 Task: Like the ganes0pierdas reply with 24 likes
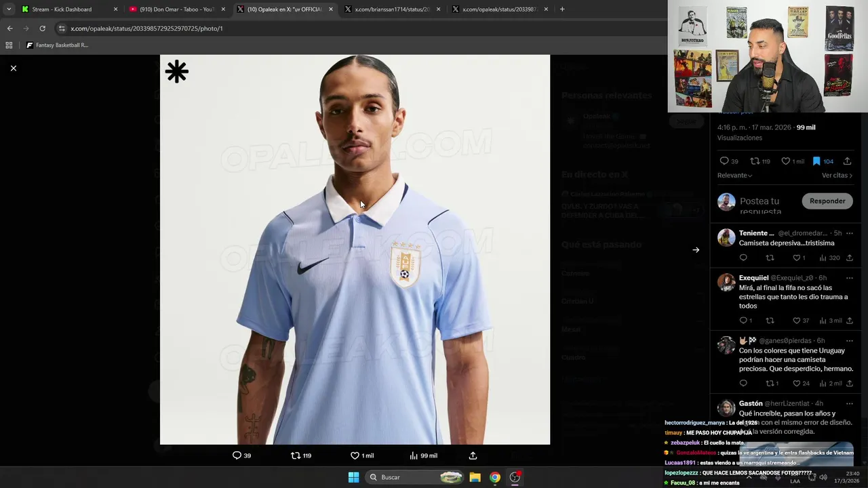click(x=797, y=384)
